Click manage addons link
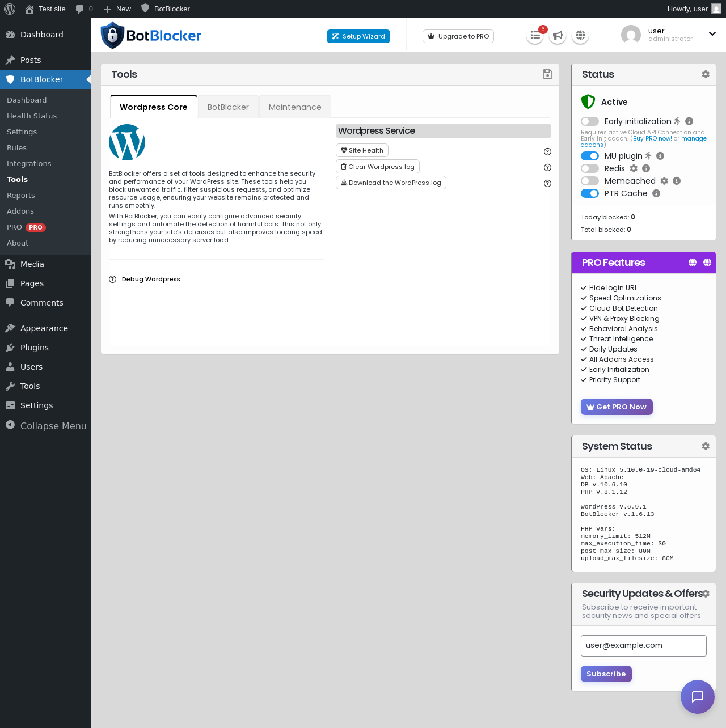 [x=694, y=138]
